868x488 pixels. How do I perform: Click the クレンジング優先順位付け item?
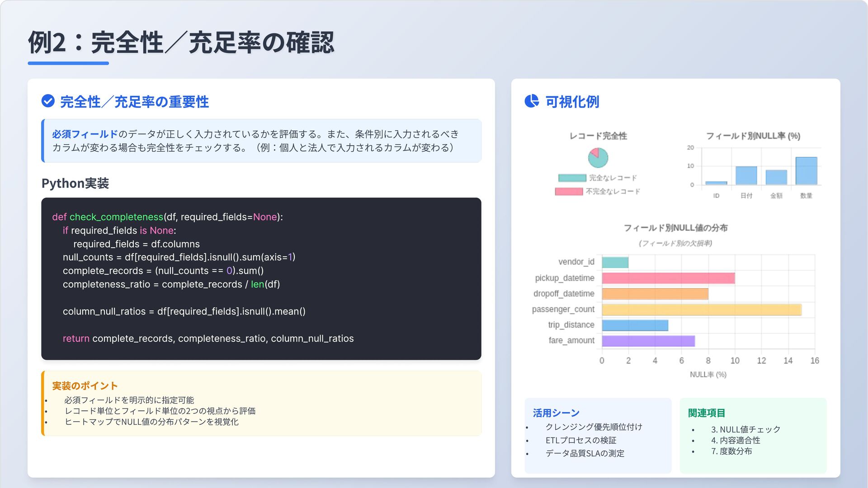594,427
